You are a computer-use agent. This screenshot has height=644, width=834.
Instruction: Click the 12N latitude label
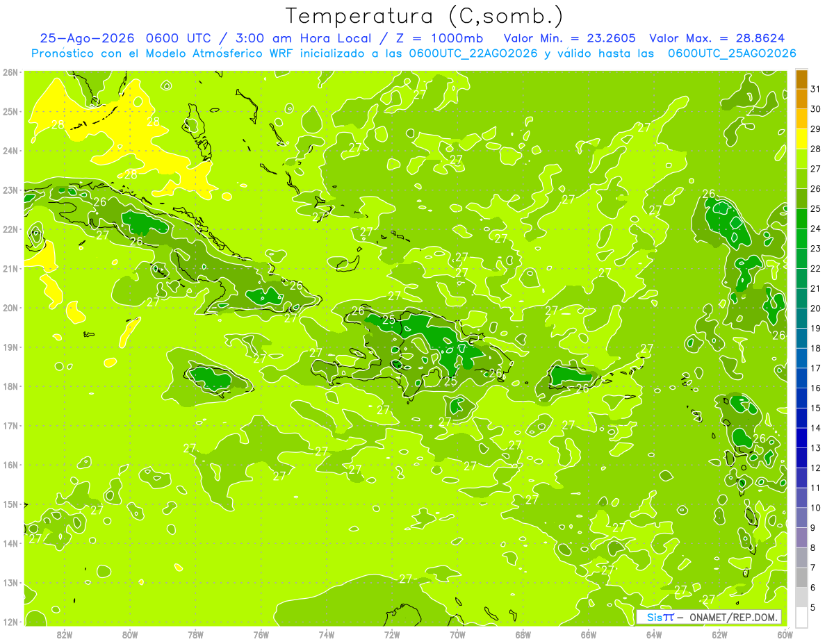click(10, 622)
